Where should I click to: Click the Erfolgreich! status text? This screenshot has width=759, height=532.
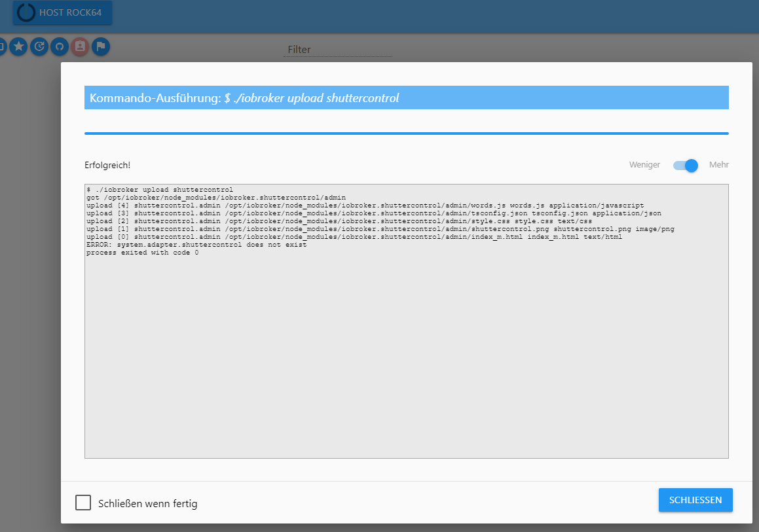107,166
